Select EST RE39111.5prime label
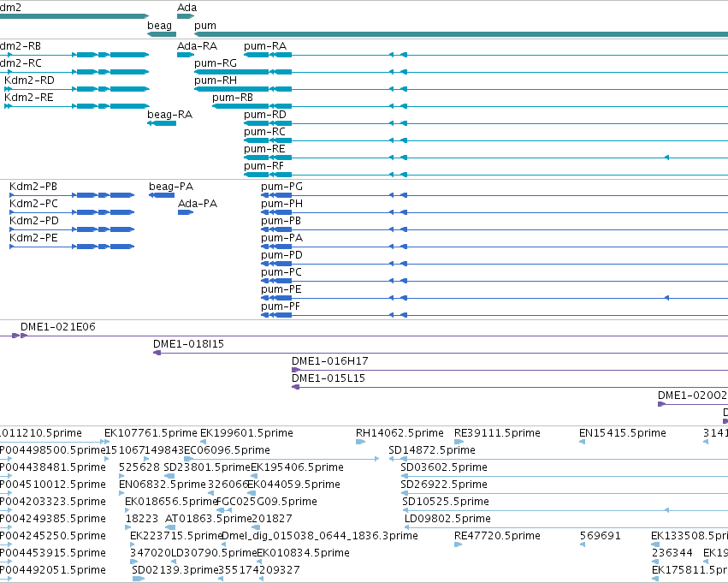 click(x=497, y=433)
